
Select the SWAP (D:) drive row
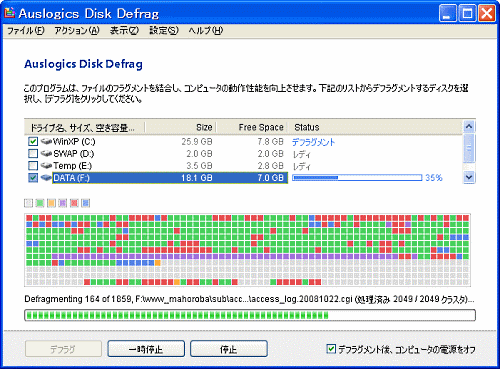[x=243, y=154]
